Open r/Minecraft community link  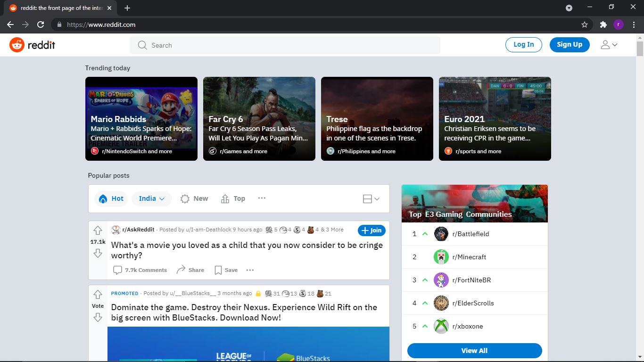click(469, 257)
